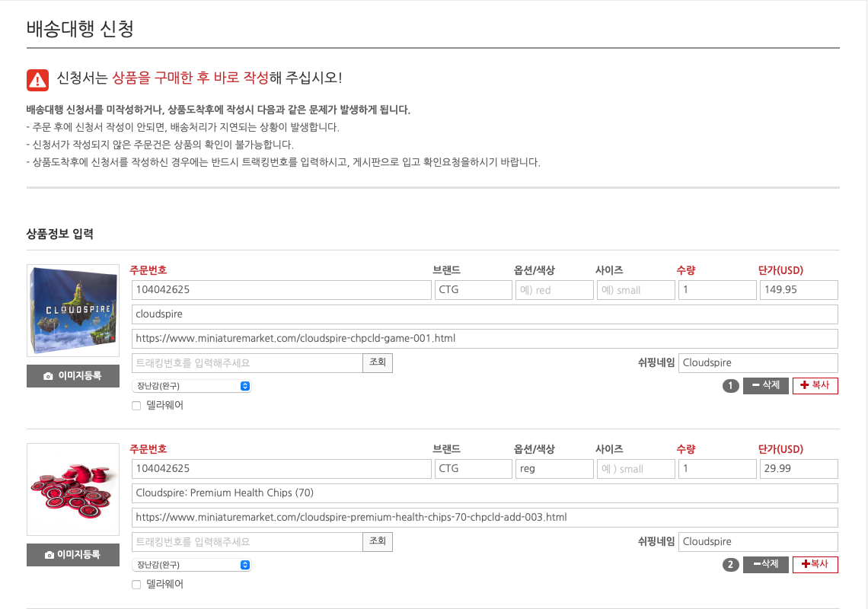Image resolution: width=868 pixels, height=609 pixels.
Task: Click shipping name field of item 1
Action: click(x=758, y=363)
